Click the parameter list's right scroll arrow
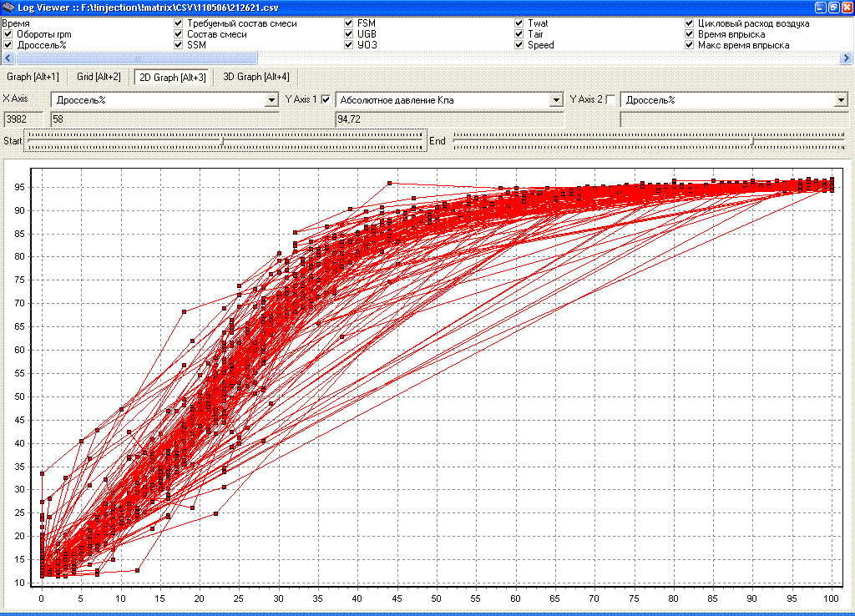Viewport: 855px width, 616px height. (847, 58)
